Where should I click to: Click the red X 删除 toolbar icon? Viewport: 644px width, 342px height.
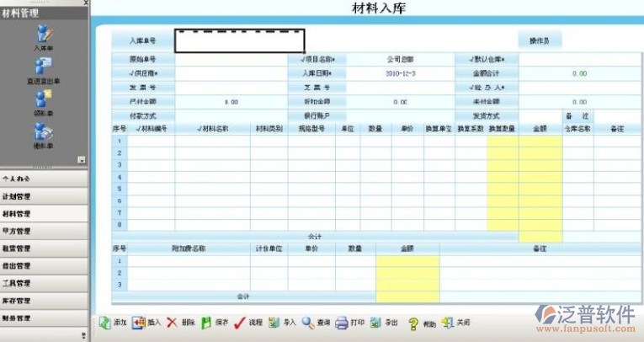point(172,323)
